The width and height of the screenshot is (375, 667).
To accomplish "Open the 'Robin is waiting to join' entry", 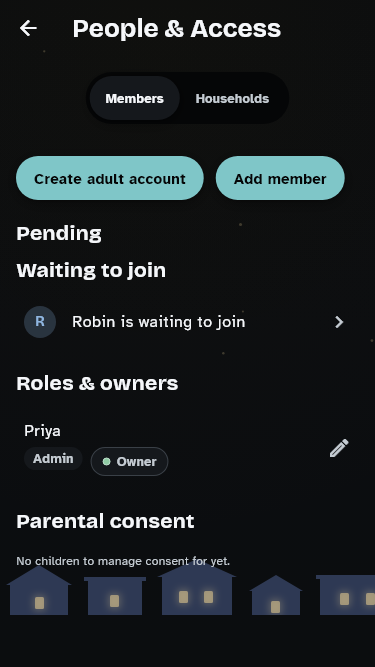I will point(187,322).
